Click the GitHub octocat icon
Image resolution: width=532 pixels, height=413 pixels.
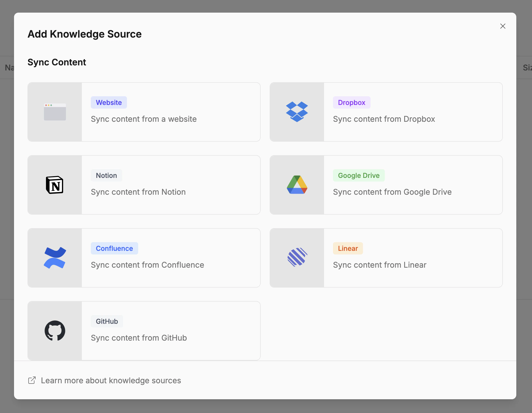[55, 331]
